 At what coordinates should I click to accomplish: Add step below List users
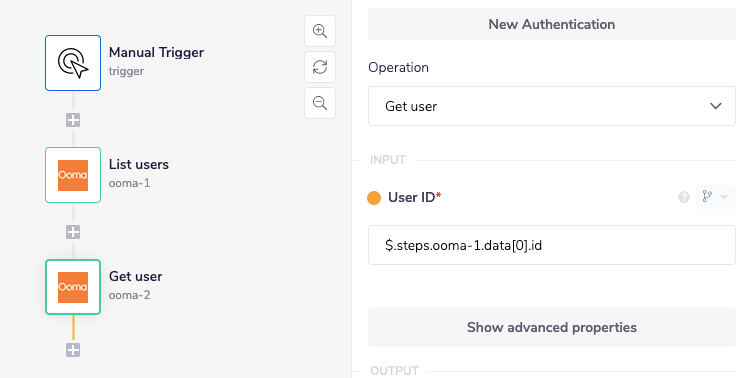point(73,232)
